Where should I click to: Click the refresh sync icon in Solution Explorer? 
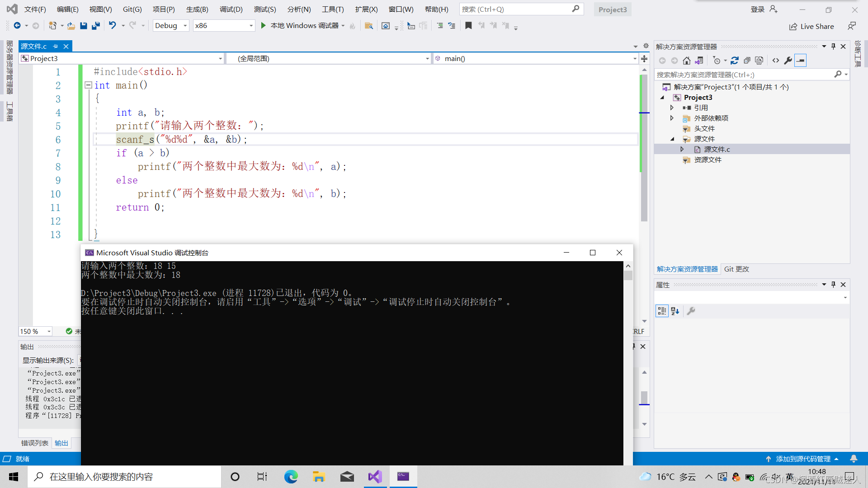[x=735, y=61]
